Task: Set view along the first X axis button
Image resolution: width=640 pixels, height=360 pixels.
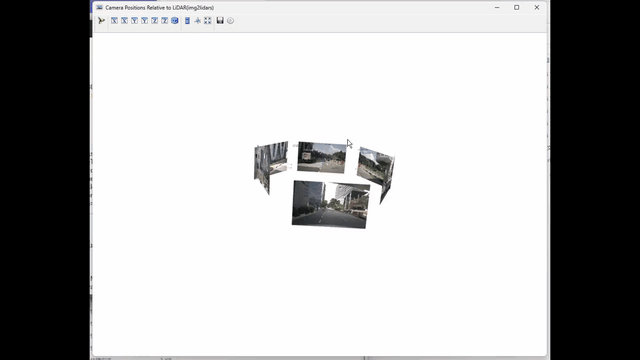Action: click(x=114, y=20)
